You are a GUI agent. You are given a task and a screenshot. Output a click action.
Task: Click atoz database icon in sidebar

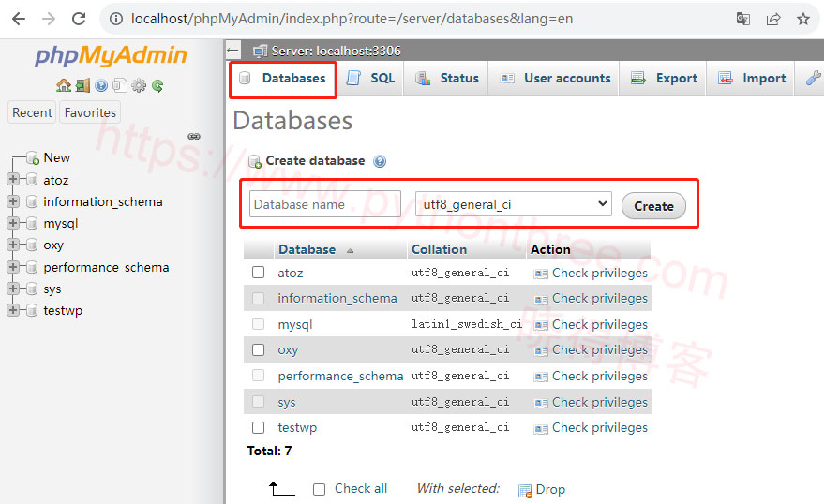point(32,180)
